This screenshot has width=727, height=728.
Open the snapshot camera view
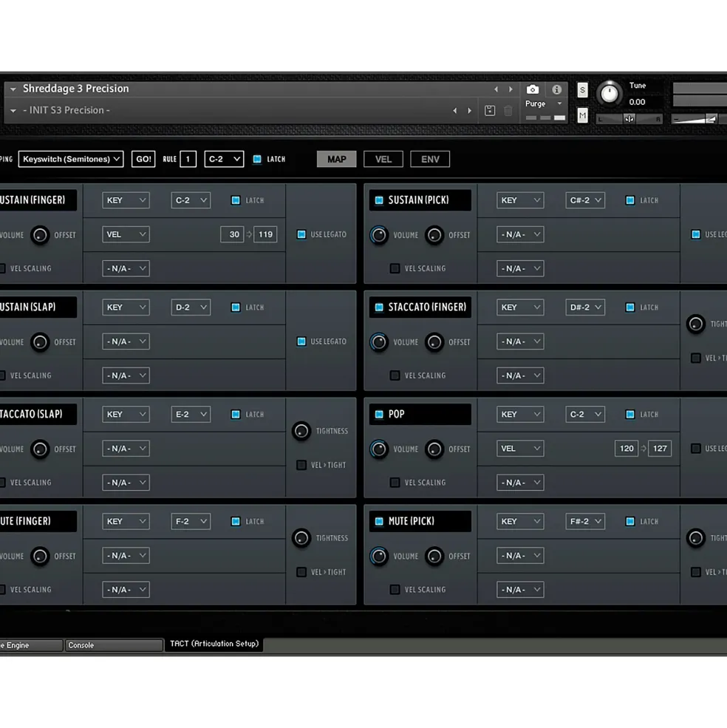click(533, 89)
